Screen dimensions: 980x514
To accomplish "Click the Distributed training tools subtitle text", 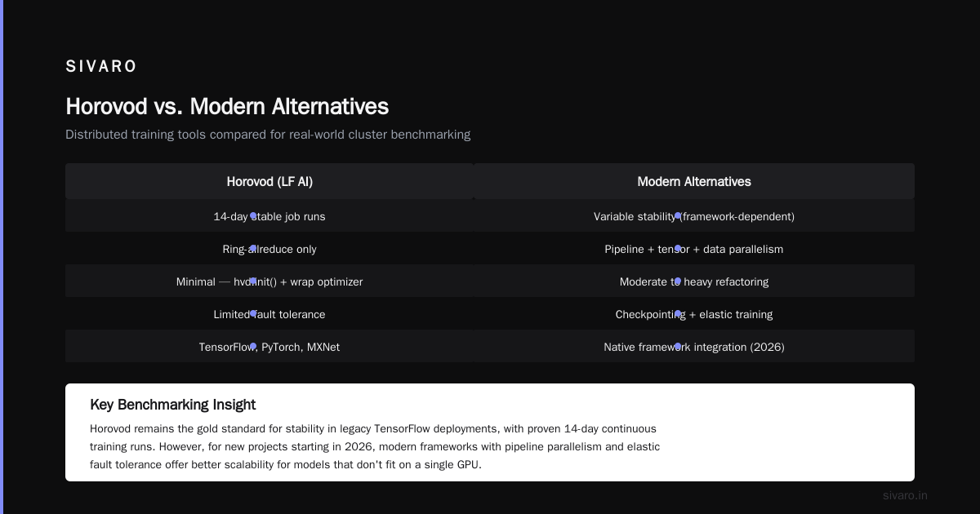I will (x=268, y=135).
